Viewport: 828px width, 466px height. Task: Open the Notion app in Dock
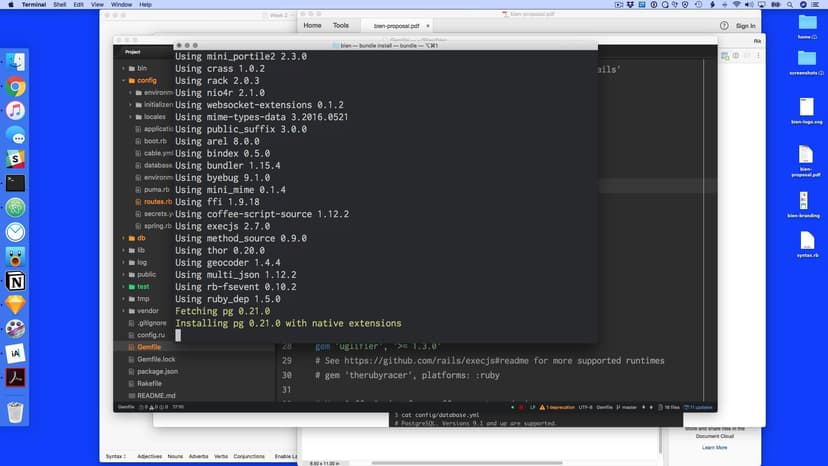click(16, 280)
